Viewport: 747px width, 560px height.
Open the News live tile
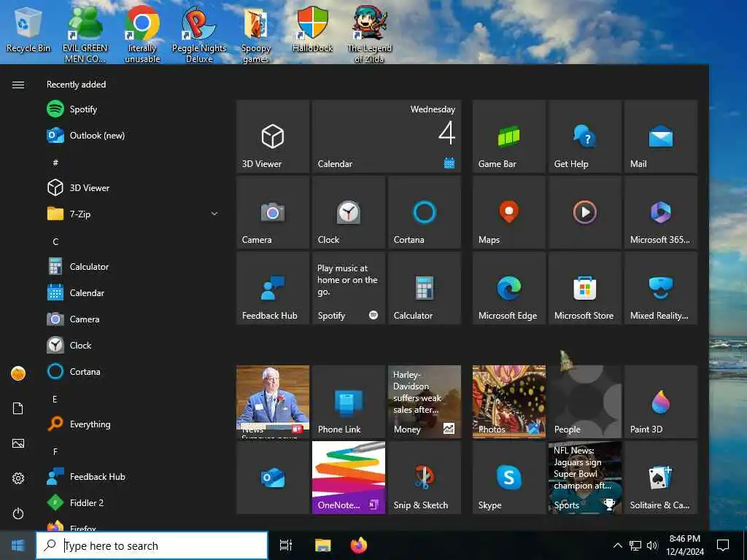273,402
